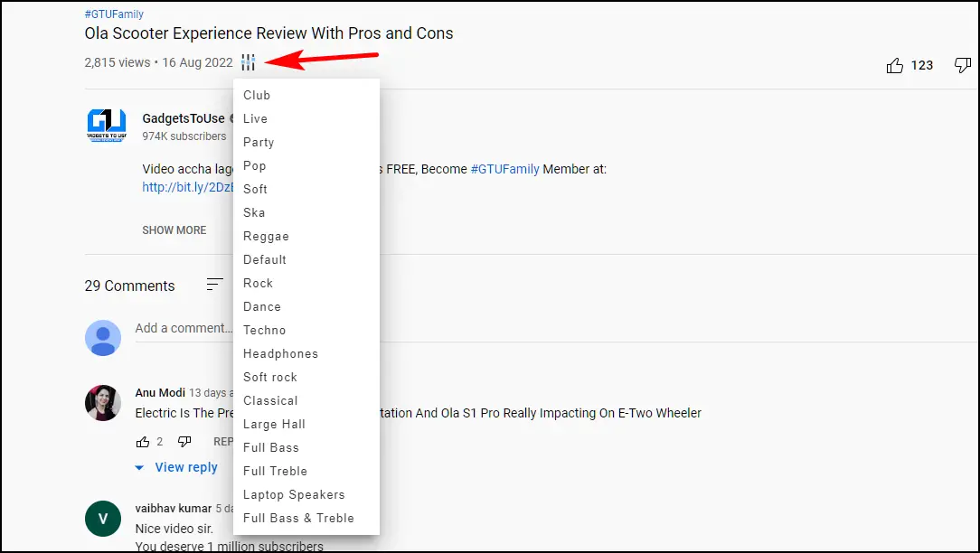980x553 pixels.
Task: Select the Laptop Speakers preset
Action: (294, 494)
